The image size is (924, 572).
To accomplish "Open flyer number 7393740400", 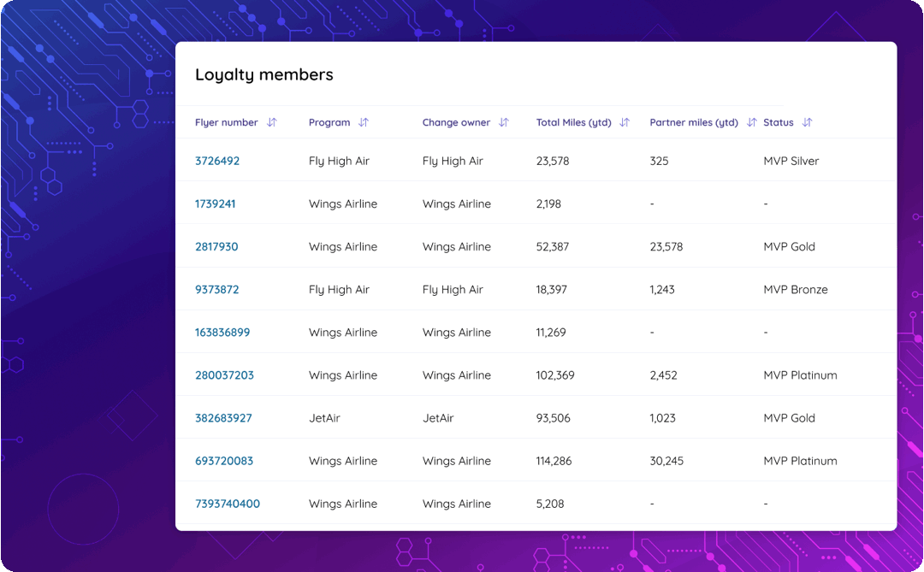I will [228, 504].
